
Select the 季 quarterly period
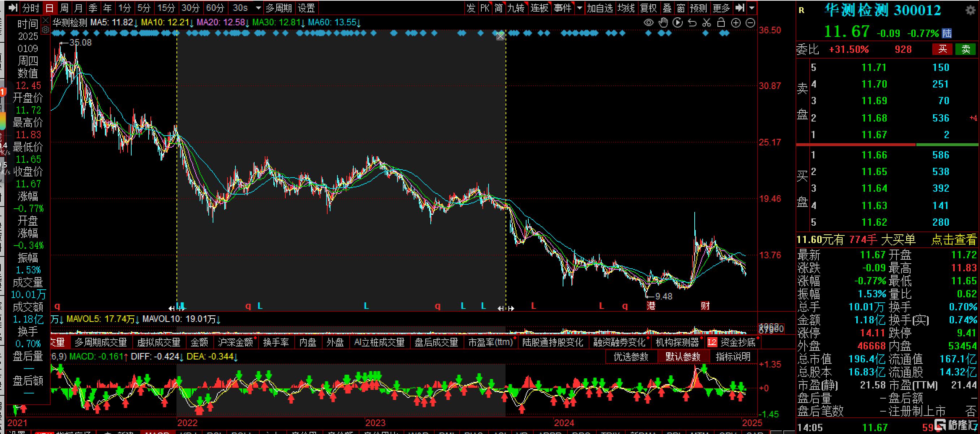click(93, 8)
